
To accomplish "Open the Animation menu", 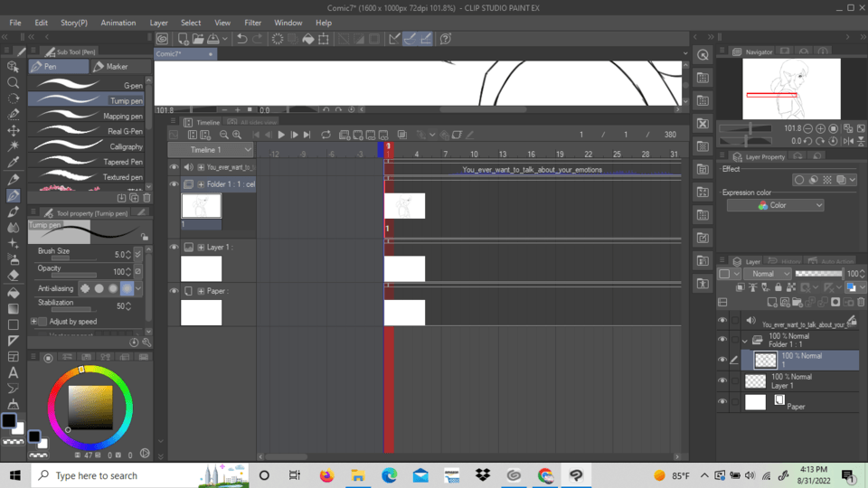I will [118, 23].
